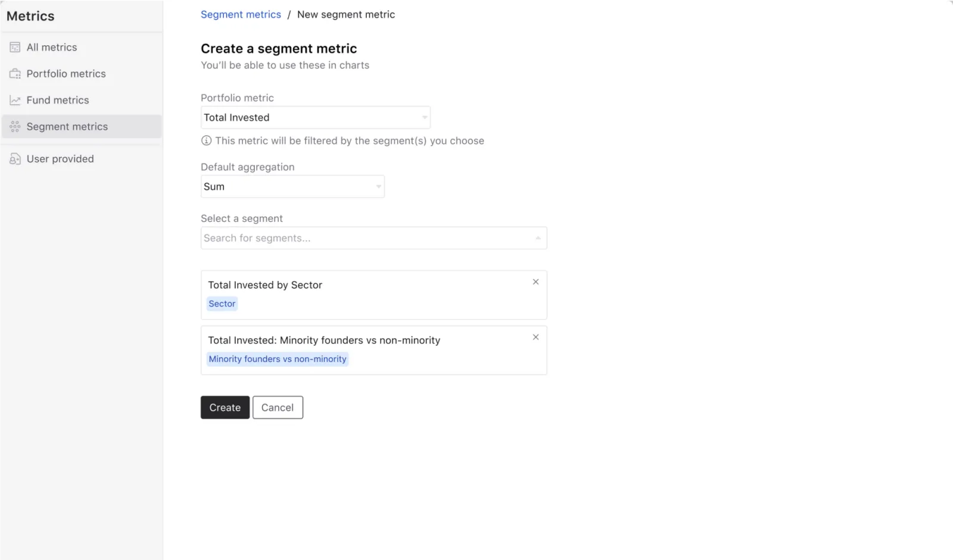The height and width of the screenshot is (560, 953).
Task: Click the Portfolio metrics briefcase icon
Action: coord(15,73)
